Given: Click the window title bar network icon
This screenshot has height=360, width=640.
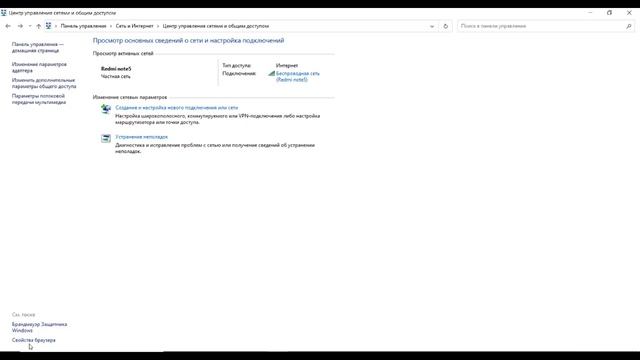Looking at the screenshot, I should 4,13.
